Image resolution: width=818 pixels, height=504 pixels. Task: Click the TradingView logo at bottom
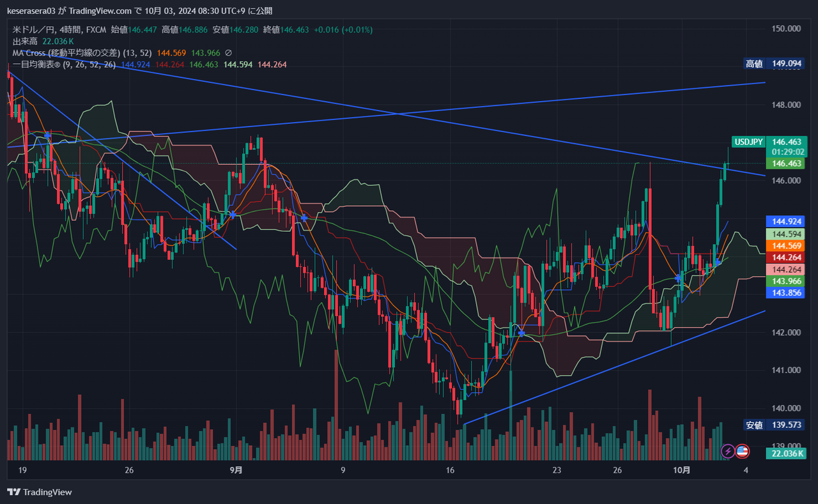coord(40,492)
